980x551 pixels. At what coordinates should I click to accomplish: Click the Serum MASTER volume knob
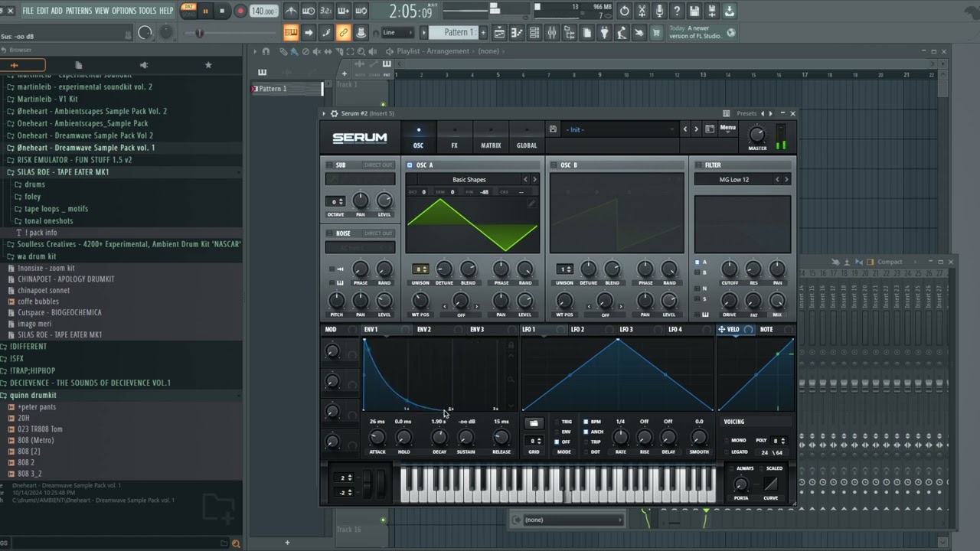tap(757, 134)
